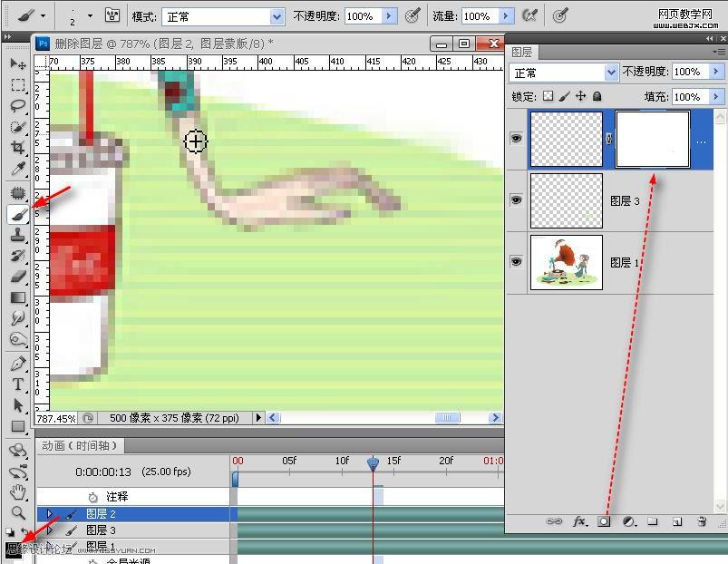Select the Lasso tool
This screenshot has width=728, height=564.
17,106
